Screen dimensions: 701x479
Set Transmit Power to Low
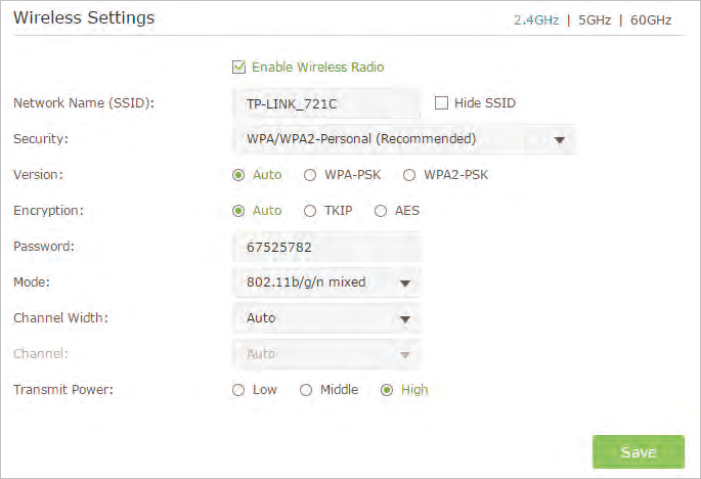click(x=238, y=390)
